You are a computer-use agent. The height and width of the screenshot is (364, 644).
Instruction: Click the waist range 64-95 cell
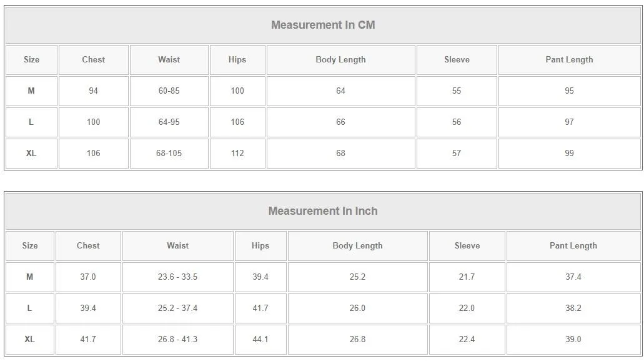point(169,122)
